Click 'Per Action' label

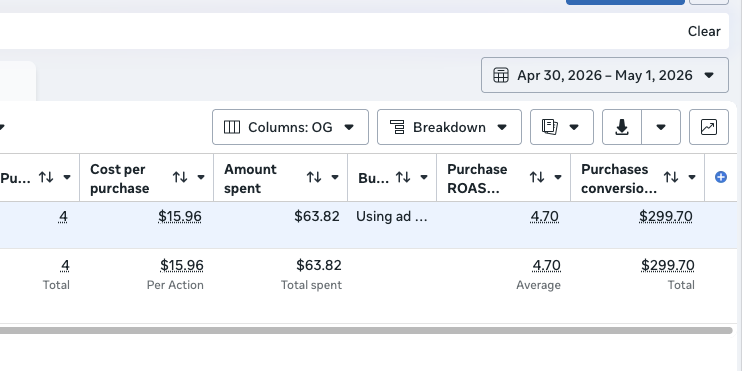coord(175,285)
